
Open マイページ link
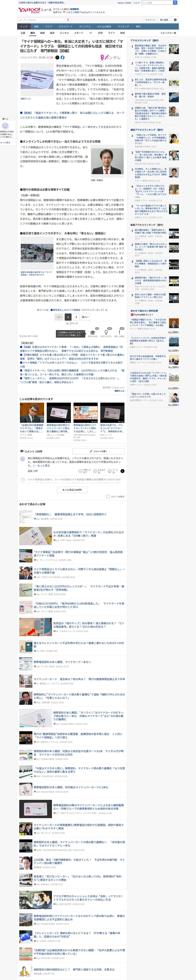[x=150, y=20]
